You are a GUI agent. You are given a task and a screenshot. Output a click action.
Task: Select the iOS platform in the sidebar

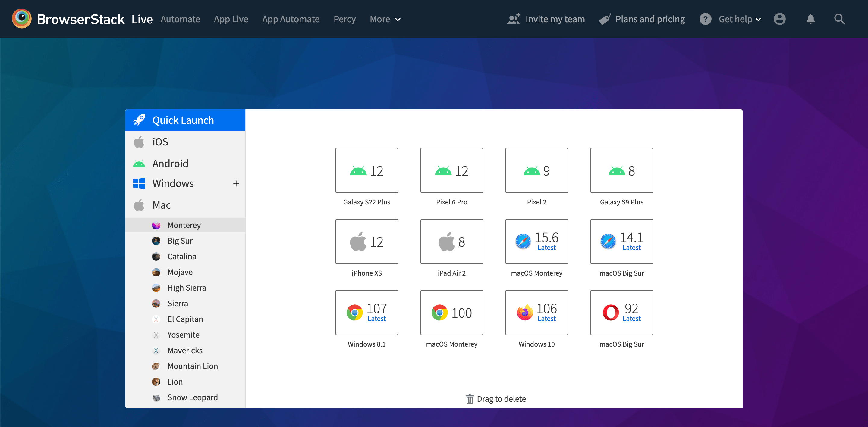(x=160, y=142)
